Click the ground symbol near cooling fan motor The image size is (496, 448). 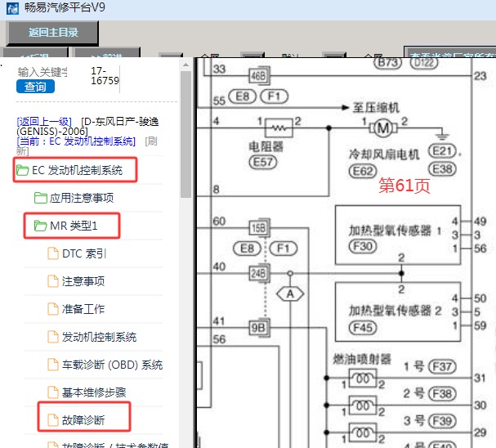pyautogui.click(x=442, y=136)
